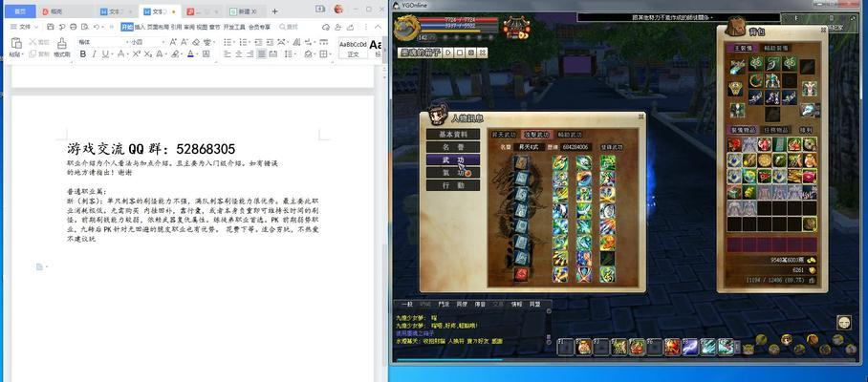Viewport: 868px width, 382px height.
Task: Align text left in WPS ribbon
Action: tap(227, 54)
